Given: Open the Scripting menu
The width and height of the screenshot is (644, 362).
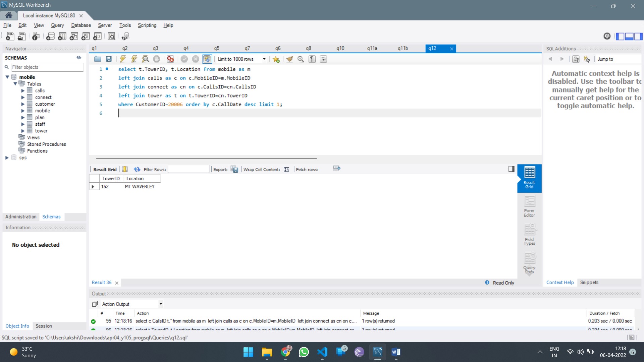Looking at the screenshot, I should point(147,25).
